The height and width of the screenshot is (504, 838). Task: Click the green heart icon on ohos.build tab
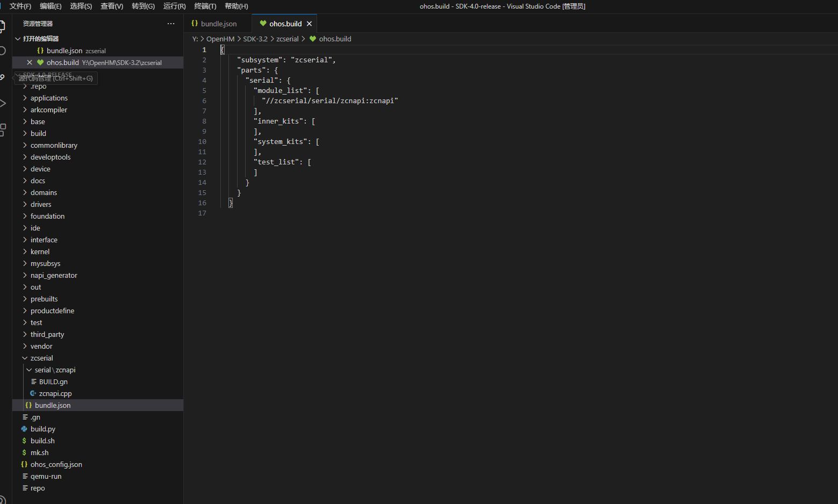pos(263,24)
